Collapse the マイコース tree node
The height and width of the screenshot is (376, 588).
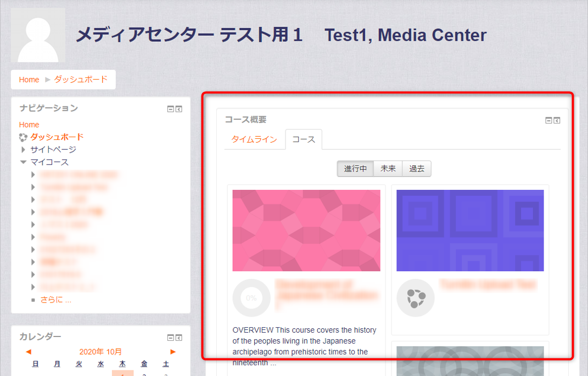(x=23, y=162)
